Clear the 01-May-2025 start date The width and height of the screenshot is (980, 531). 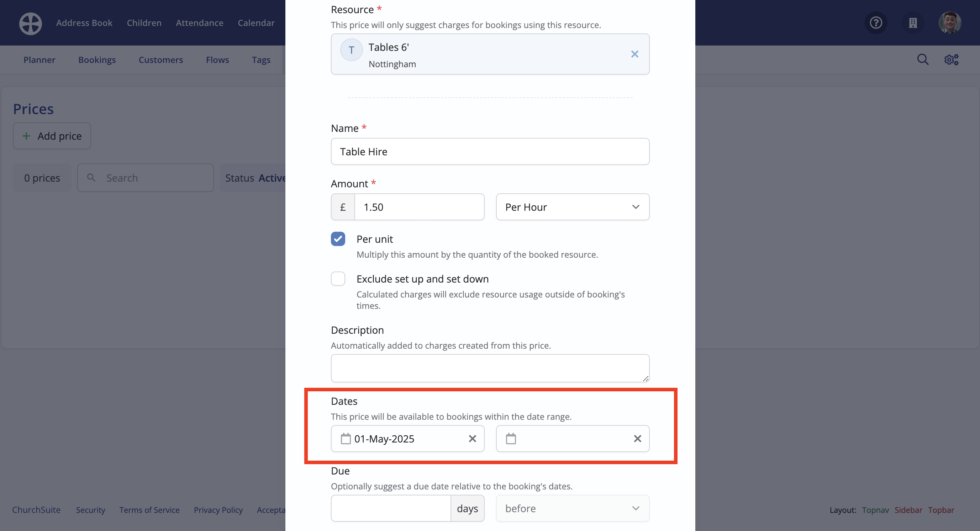point(472,439)
